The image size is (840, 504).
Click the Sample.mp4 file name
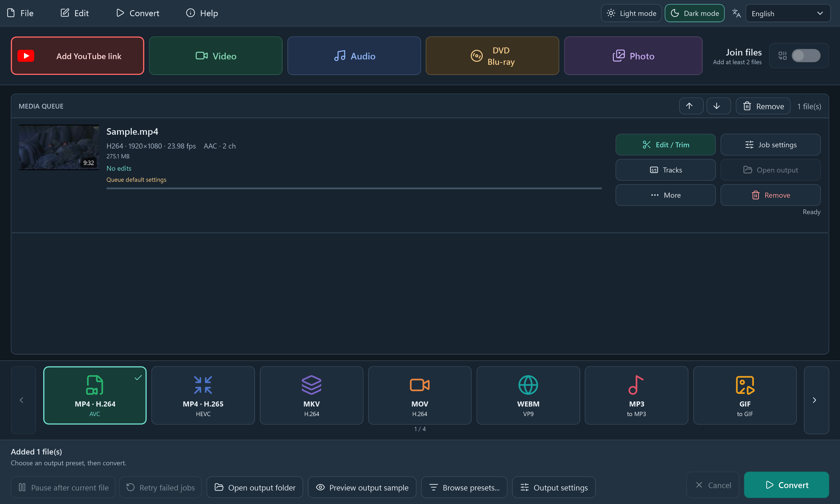point(132,131)
